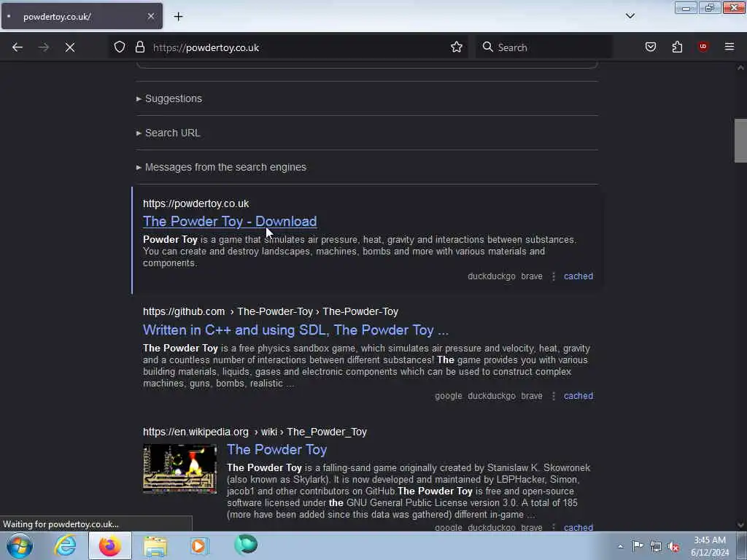Open the Extensions puzzle icon

point(677,47)
